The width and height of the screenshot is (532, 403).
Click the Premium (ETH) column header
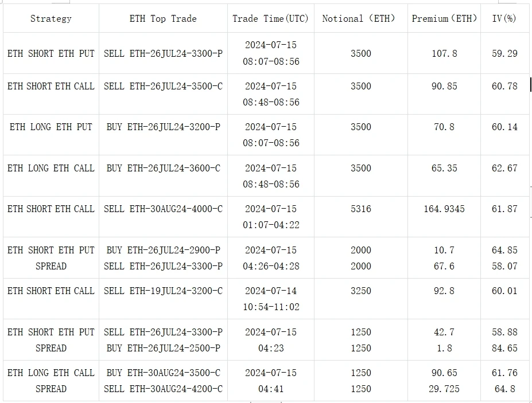[x=444, y=18]
